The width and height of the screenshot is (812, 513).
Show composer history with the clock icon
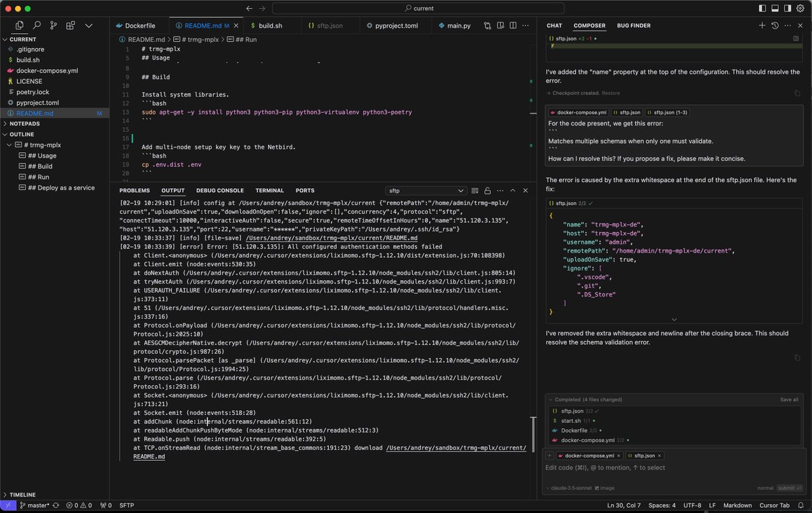775,26
